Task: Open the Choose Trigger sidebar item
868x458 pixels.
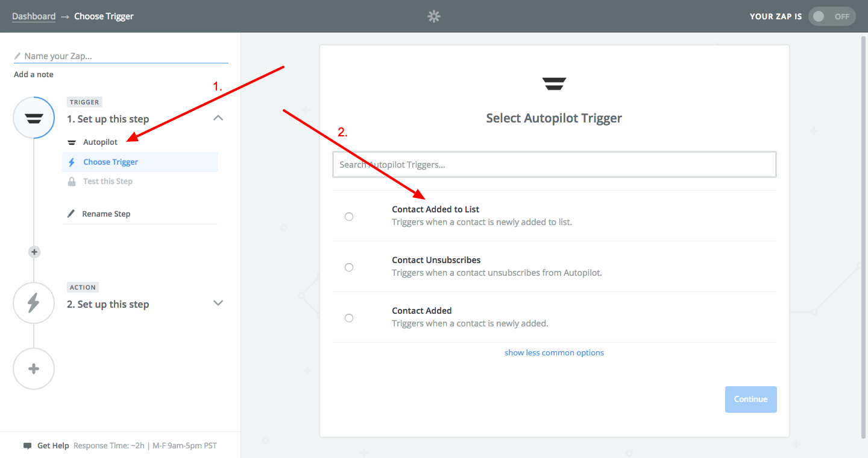Action: pyautogui.click(x=140, y=162)
